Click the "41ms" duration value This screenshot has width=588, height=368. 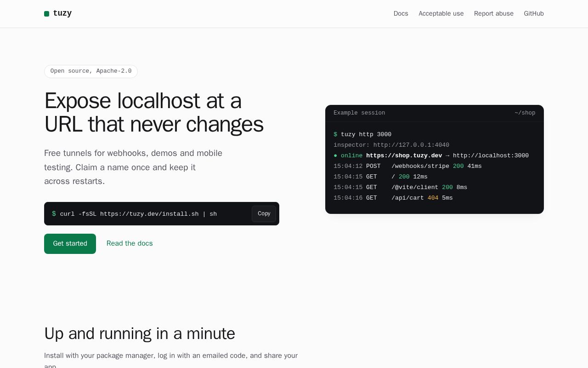pyautogui.click(x=475, y=166)
